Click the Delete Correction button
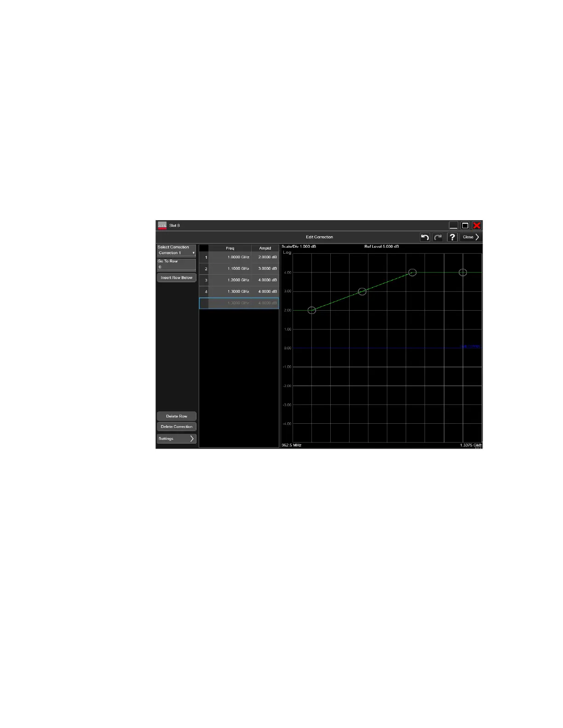This screenshot has height=728, width=563. tap(177, 427)
